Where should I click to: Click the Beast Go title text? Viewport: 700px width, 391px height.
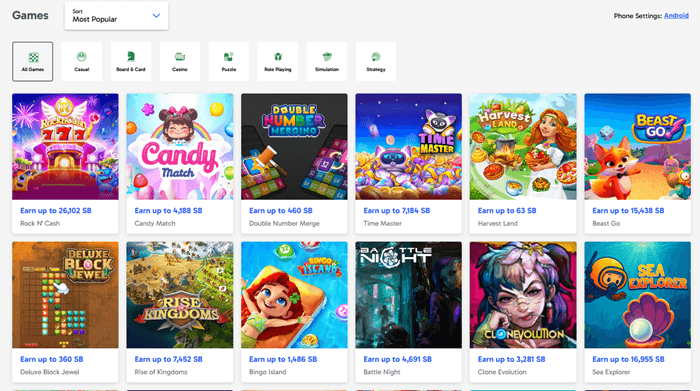[606, 223]
